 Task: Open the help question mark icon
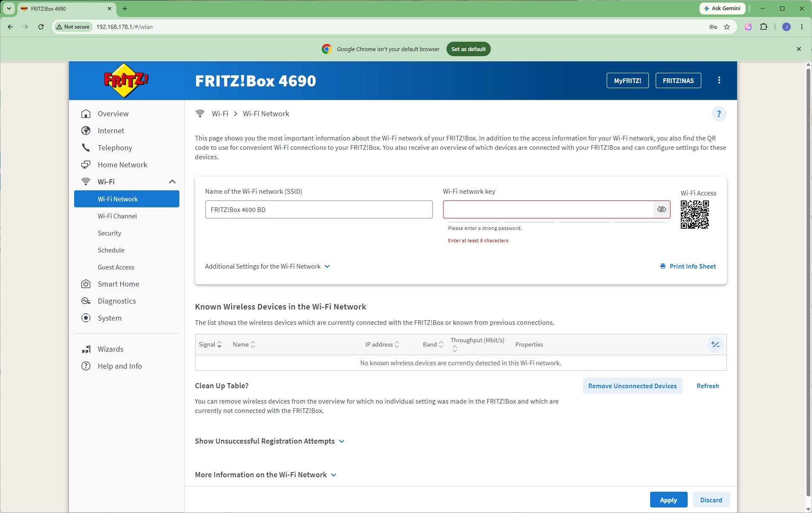[x=719, y=114]
